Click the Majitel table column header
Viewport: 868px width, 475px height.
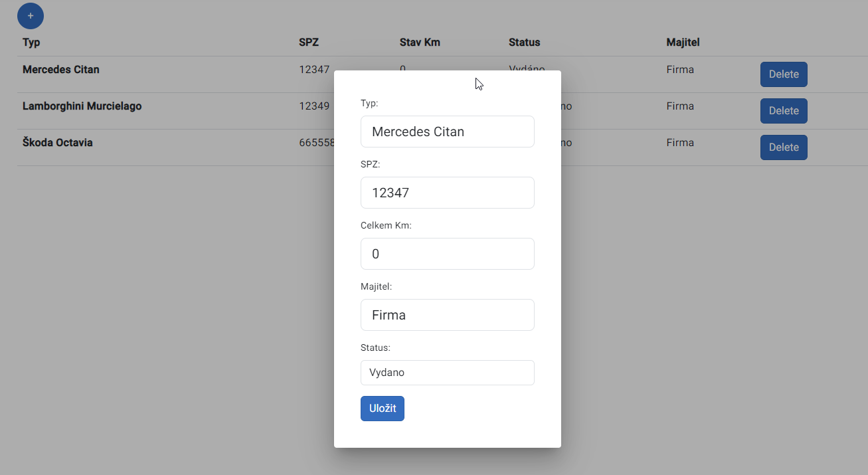pyautogui.click(x=683, y=43)
